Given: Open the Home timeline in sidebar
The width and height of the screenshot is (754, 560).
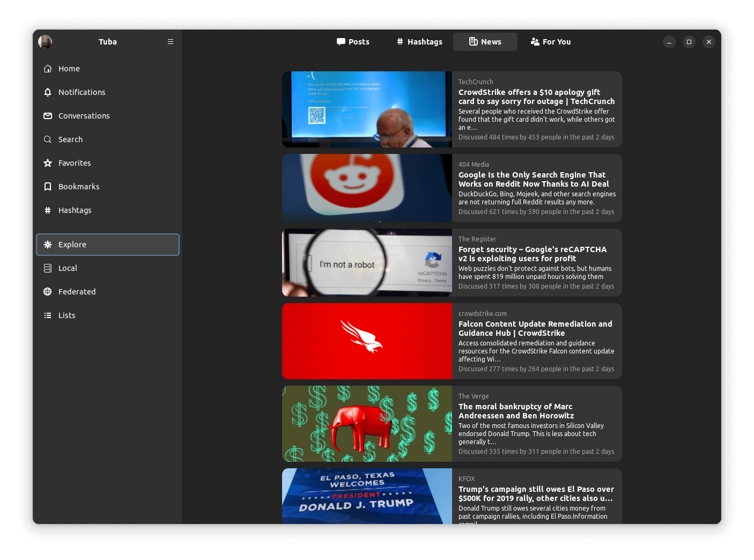Looking at the screenshot, I should pyautogui.click(x=69, y=69).
